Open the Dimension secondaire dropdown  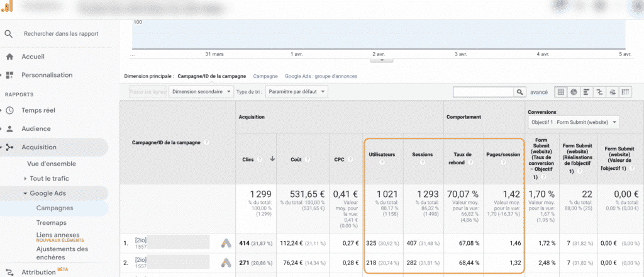pos(202,92)
